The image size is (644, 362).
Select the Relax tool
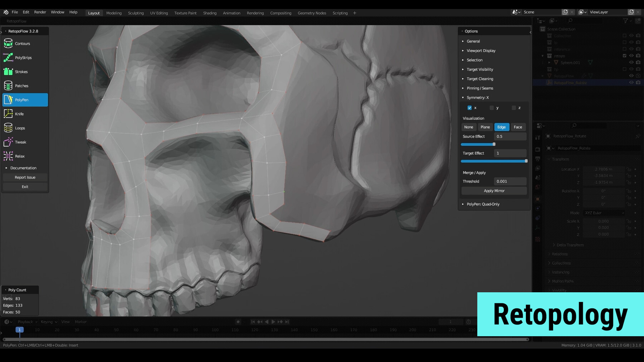20,156
